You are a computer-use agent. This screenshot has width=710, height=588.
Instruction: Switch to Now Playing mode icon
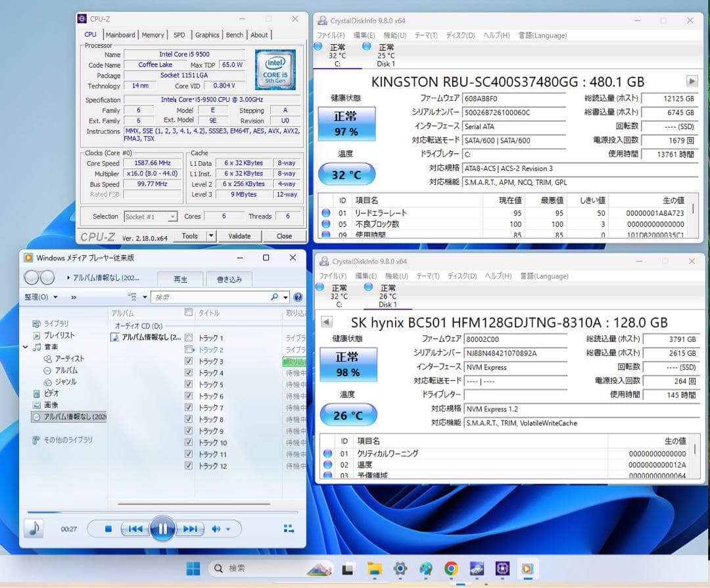(x=289, y=528)
